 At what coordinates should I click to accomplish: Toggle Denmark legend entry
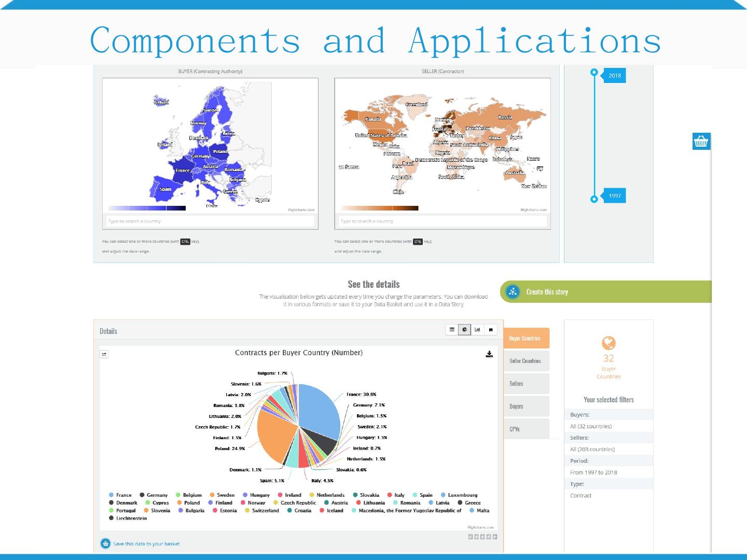[123, 503]
